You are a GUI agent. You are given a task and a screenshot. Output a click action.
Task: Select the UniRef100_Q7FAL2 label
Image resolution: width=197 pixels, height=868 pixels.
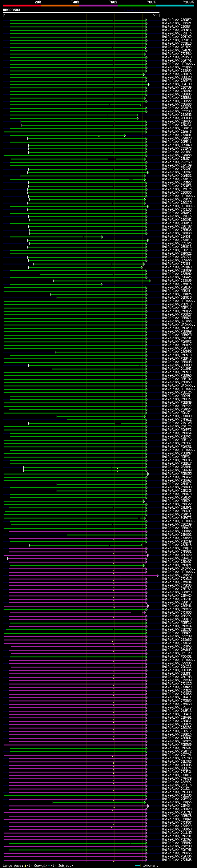(x=177, y=419)
